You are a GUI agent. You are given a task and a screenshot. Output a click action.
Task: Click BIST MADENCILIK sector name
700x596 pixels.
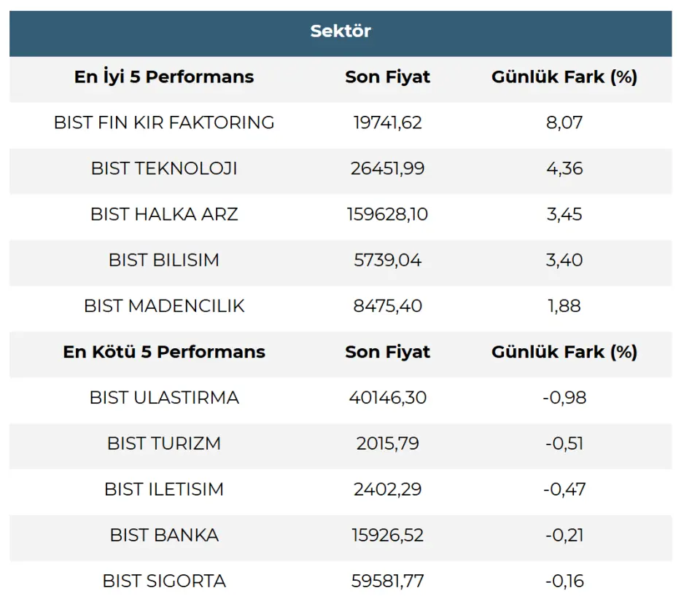pos(164,306)
